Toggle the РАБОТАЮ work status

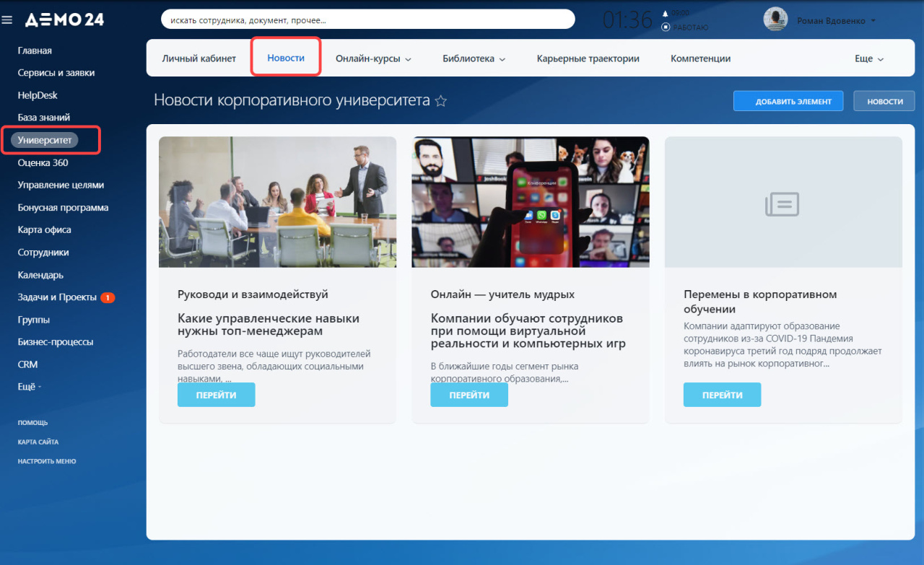[x=685, y=27]
